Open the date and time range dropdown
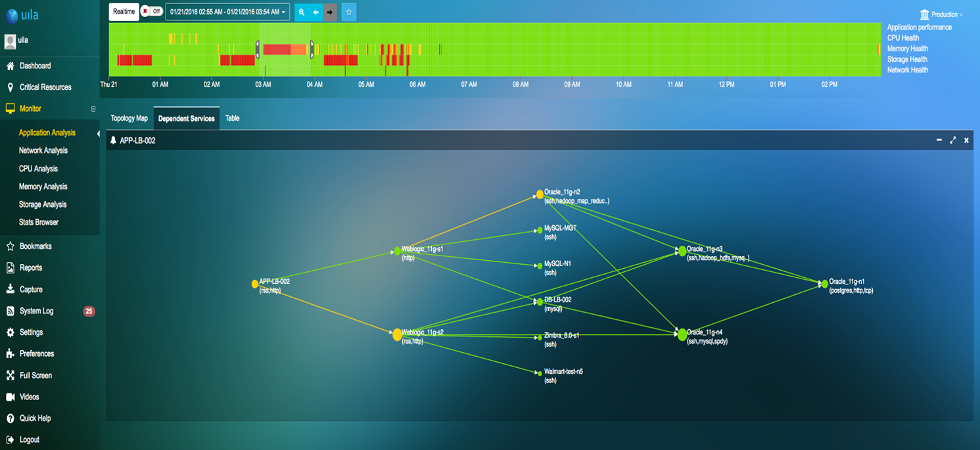The height and width of the screenshot is (450, 980). (227, 12)
